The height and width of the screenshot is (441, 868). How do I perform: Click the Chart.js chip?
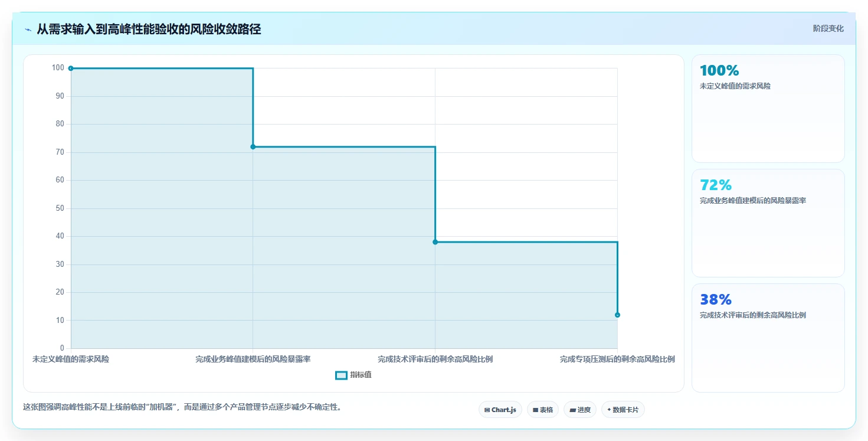click(500, 410)
